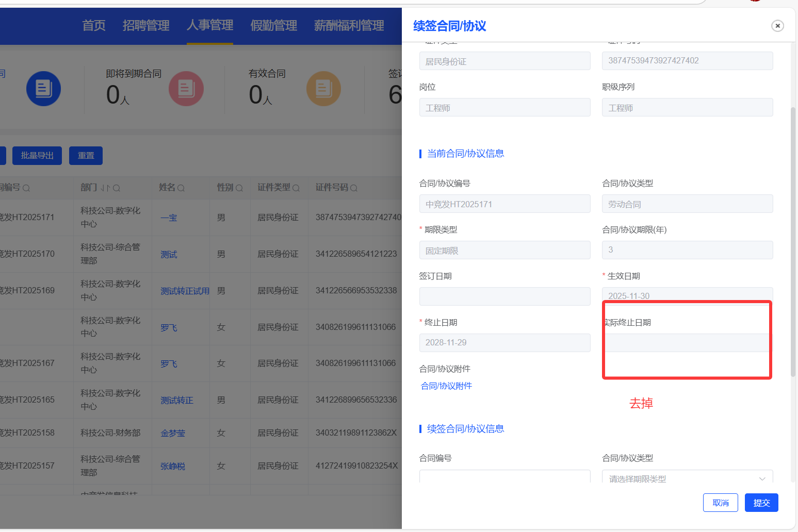Image resolution: width=798 pixels, height=532 pixels.
Task: Click the 批量导出 button
Action: click(x=37, y=156)
